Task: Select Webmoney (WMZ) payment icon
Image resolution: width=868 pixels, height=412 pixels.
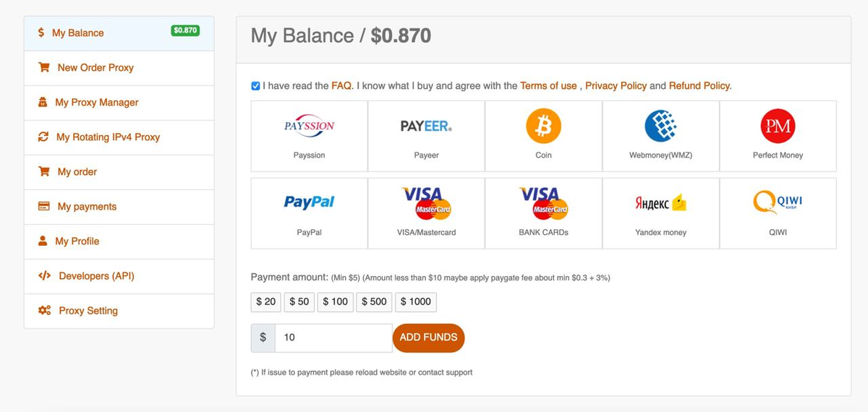Action: (660, 126)
